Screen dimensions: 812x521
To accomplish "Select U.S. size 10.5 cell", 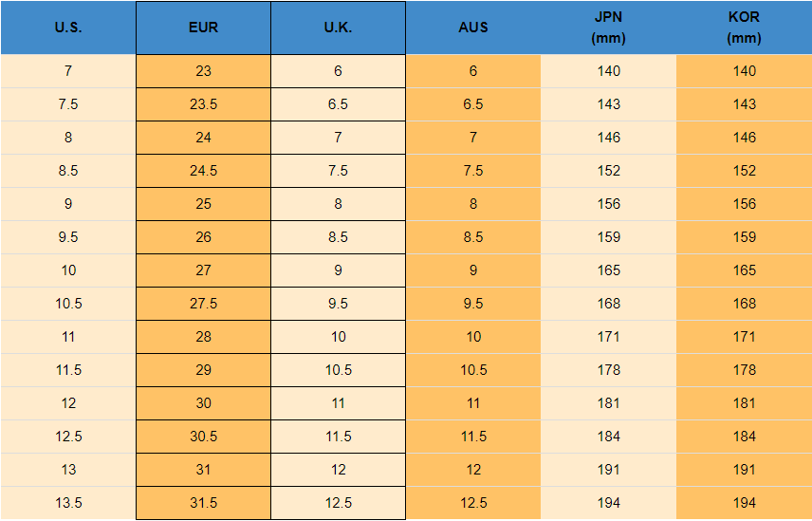I will (x=68, y=304).
